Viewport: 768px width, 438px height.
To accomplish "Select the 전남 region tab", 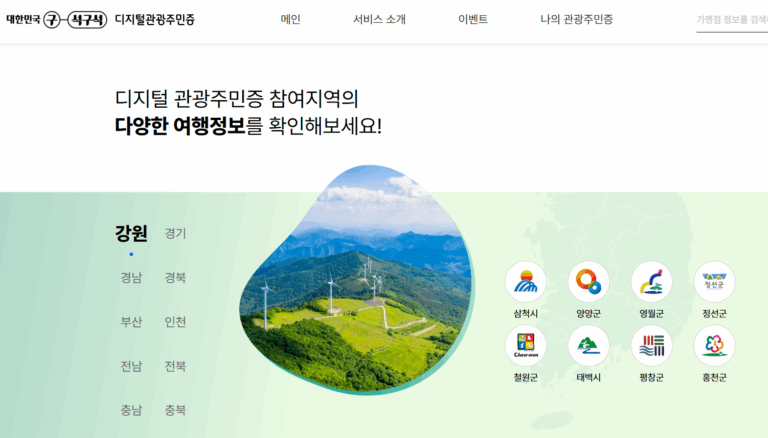I will click(131, 366).
